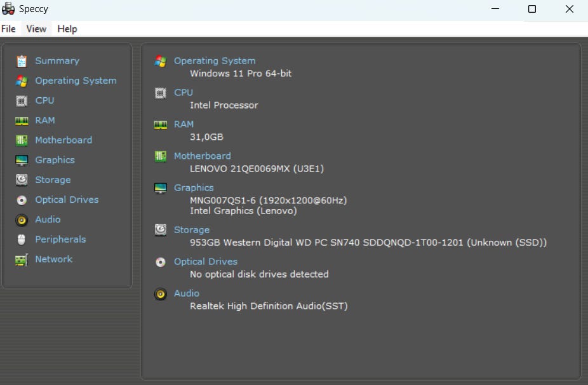The height and width of the screenshot is (385, 588).
Task: Click the CPU chip icon in sidebar
Action: pos(22,100)
